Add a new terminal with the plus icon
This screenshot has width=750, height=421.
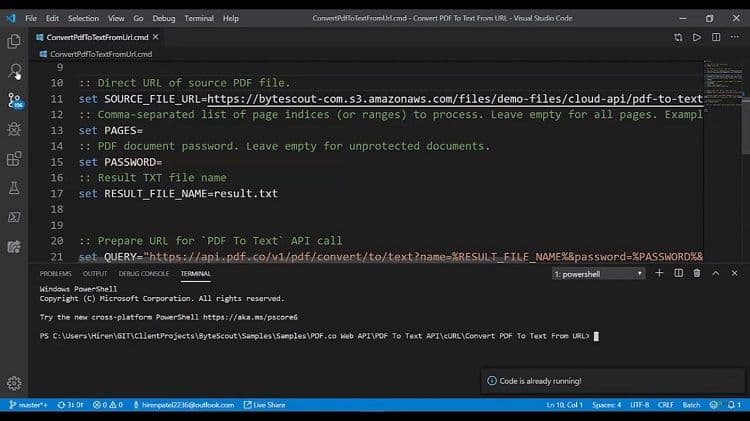[660, 273]
